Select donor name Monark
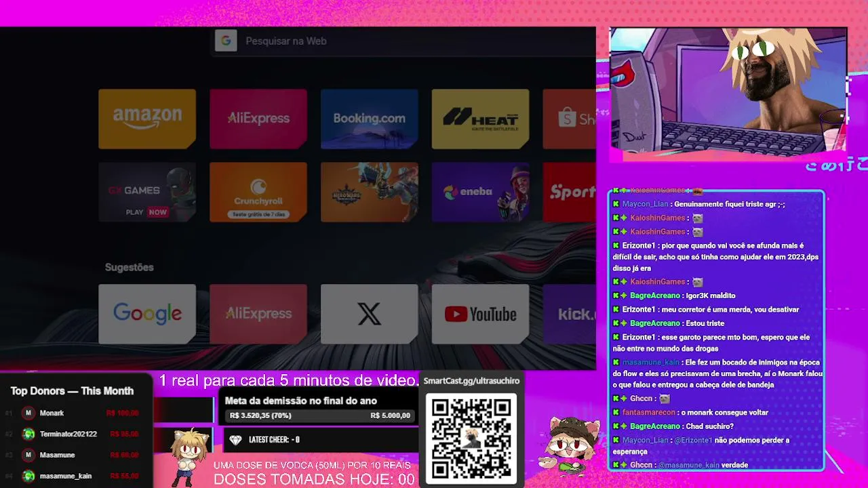This screenshot has width=868, height=488. point(52,413)
